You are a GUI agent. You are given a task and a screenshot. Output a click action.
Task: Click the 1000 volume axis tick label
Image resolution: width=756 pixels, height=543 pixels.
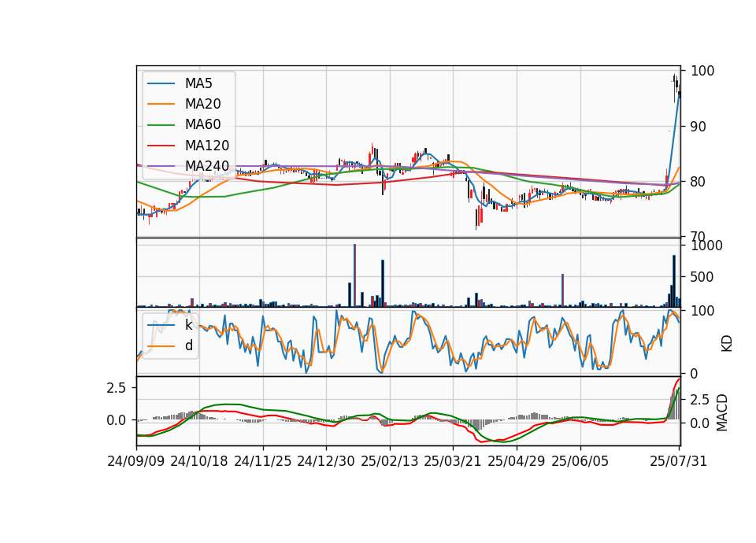click(x=706, y=246)
